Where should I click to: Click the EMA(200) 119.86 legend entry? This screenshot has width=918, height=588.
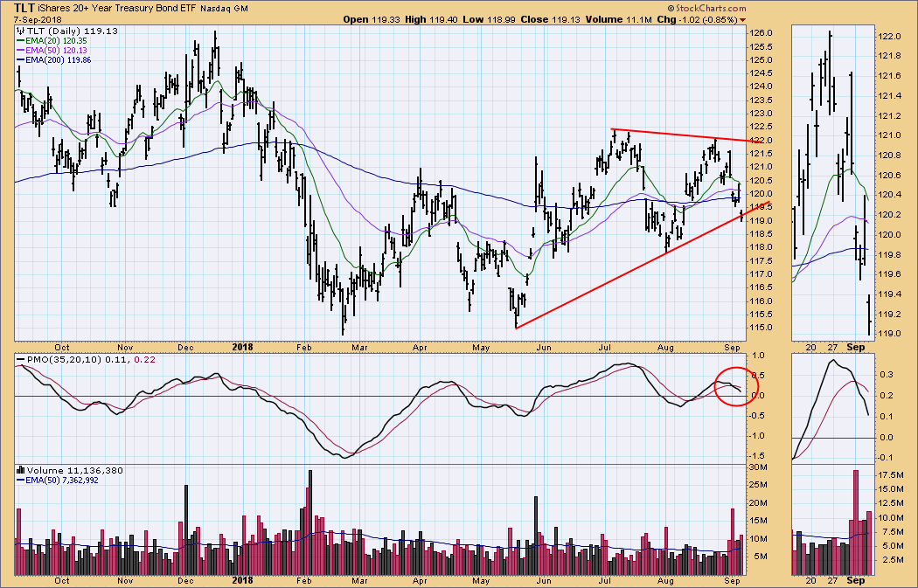(x=59, y=59)
